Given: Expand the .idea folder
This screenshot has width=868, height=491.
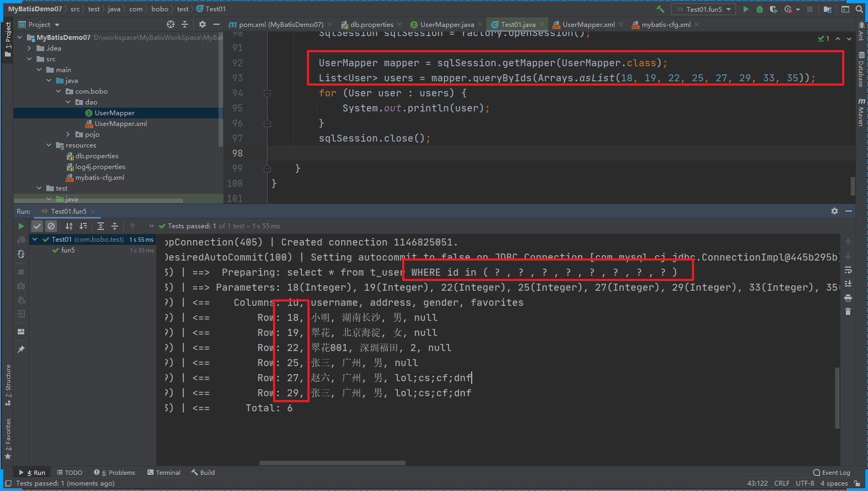Looking at the screenshot, I should coord(30,48).
